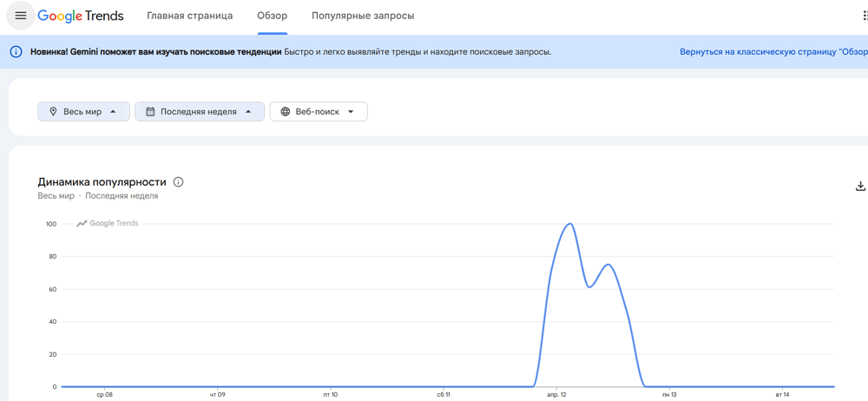Click the Google Trends logo
The height and width of the screenshot is (401, 868).
pos(81,16)
